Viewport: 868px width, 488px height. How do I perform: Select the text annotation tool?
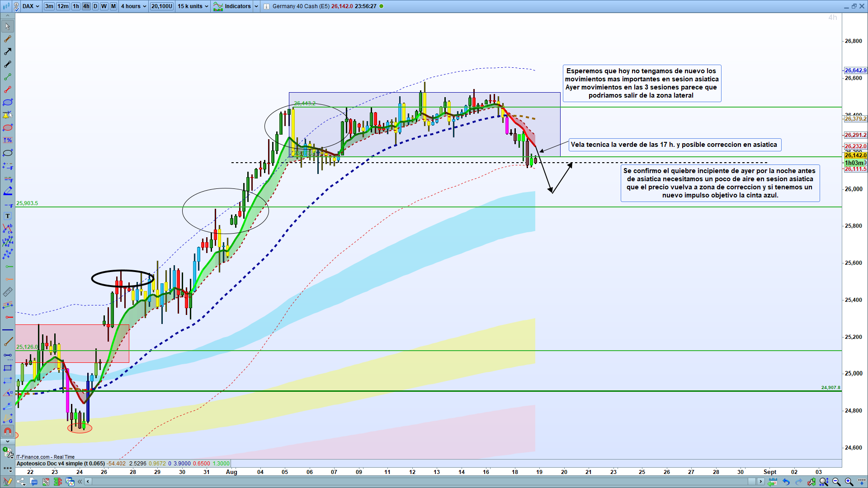coord(8,216)
